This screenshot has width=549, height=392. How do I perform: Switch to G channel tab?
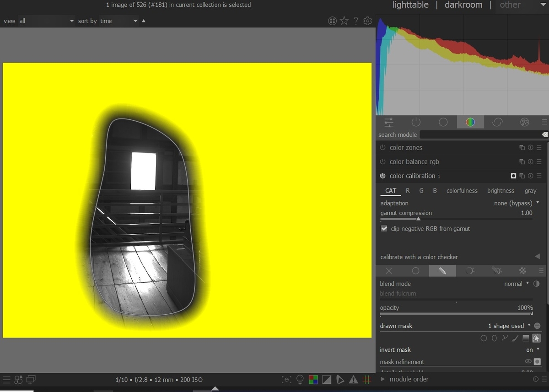coord(421,191)
